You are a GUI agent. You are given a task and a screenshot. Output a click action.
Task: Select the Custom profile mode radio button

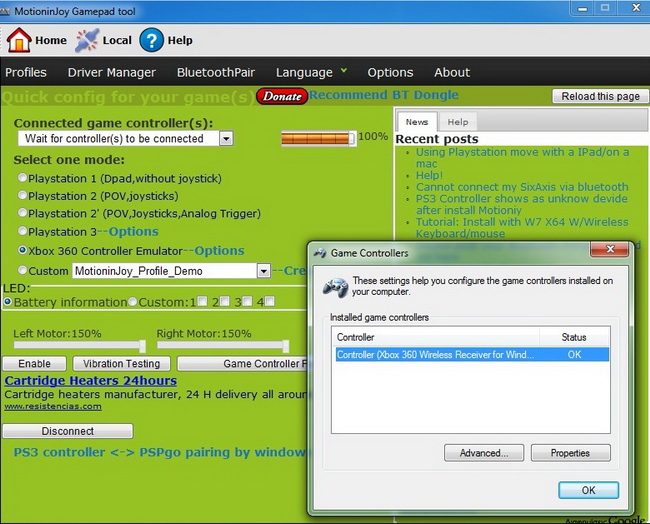pyautogui.click(x=23, y=271)
